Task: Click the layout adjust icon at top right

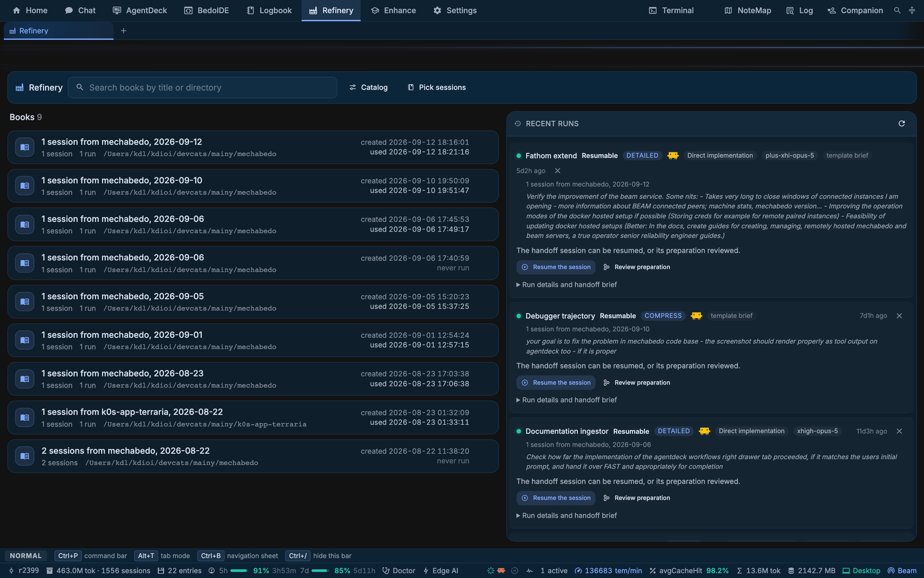Action: [912, 10]
